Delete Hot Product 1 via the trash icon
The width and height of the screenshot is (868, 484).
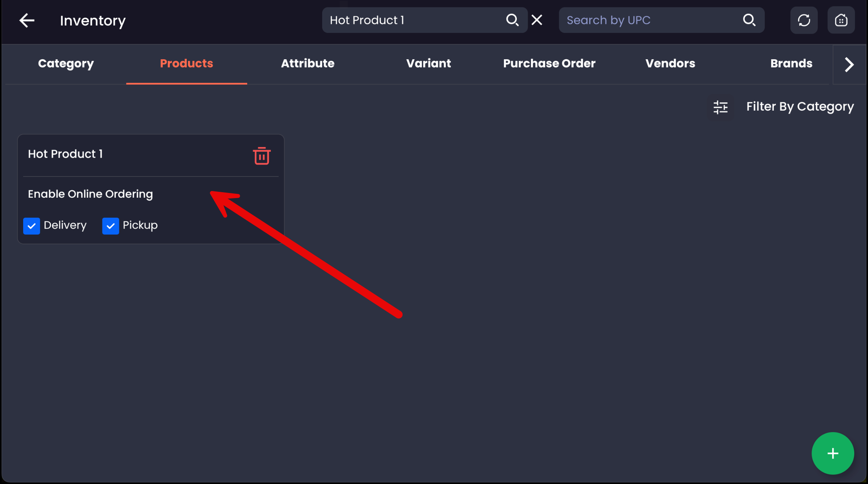coord(261,156)
